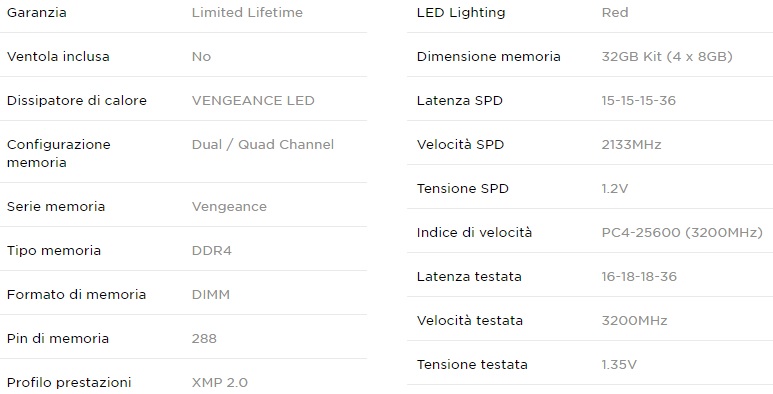Click the XMP 2.0 profile value
773x394 pixels.
coord(219,382)
